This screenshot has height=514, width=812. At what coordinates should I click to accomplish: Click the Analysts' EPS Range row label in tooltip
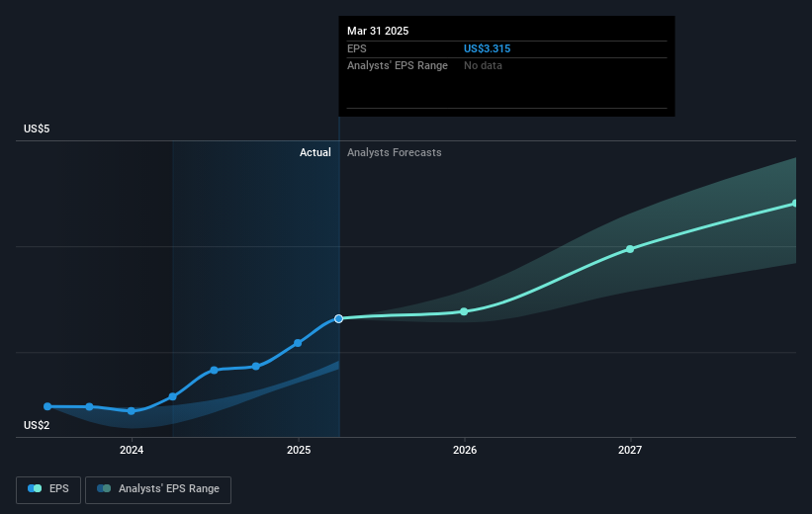tap(398, 66)
